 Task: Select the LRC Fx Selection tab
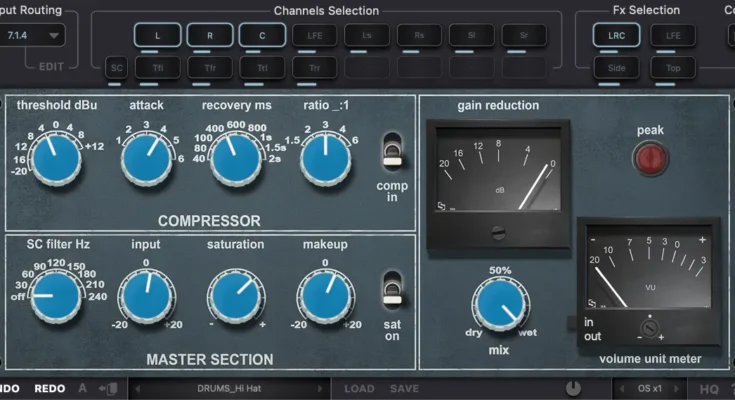tap(616, 35)
